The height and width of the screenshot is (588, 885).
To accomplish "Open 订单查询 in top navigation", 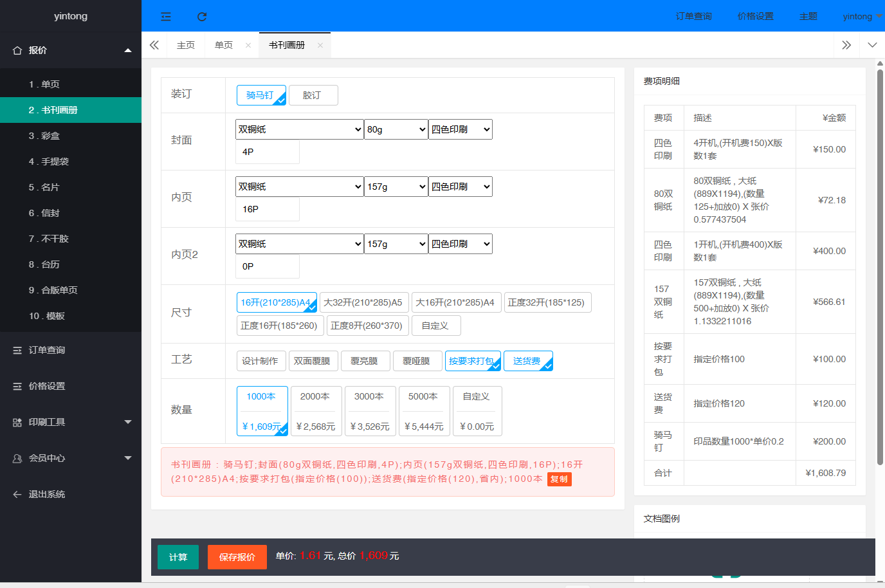I will (x=694, y=17).
